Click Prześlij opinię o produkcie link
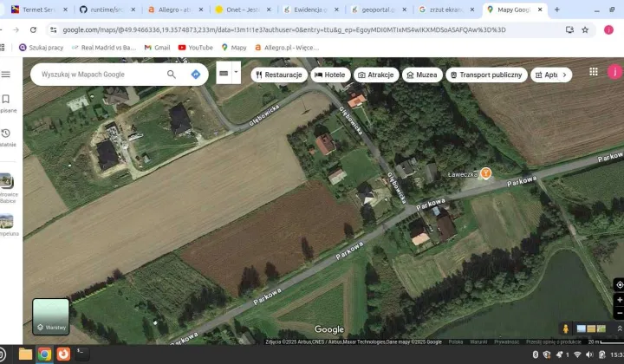 click(554, 341)
